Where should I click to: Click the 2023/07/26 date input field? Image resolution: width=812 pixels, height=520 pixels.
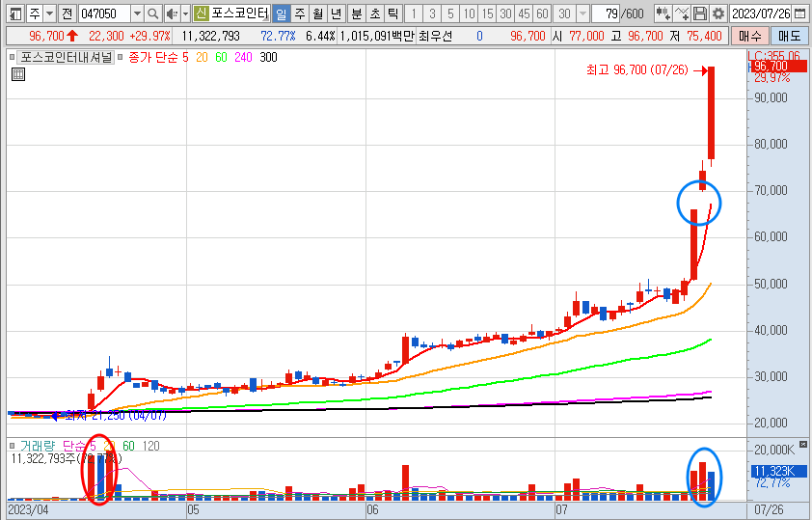click(760, 14)
